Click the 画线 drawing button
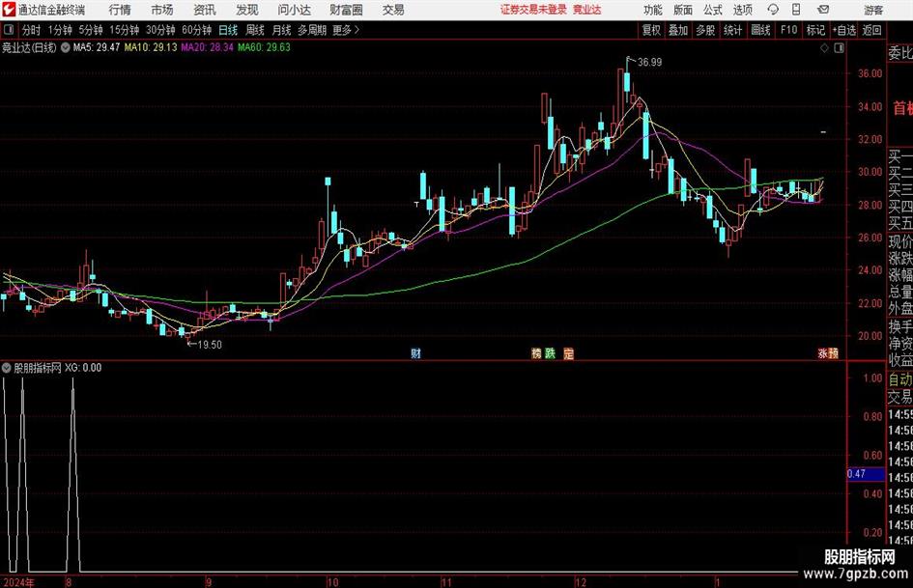Image resolution: width=913 pixels, height=588 pixels. 760,30
